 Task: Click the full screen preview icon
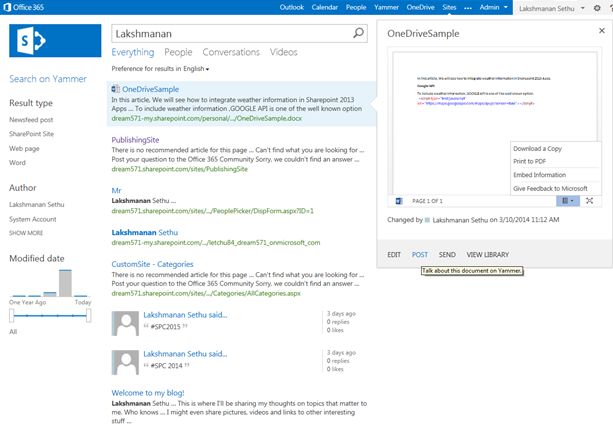[590, 201]
